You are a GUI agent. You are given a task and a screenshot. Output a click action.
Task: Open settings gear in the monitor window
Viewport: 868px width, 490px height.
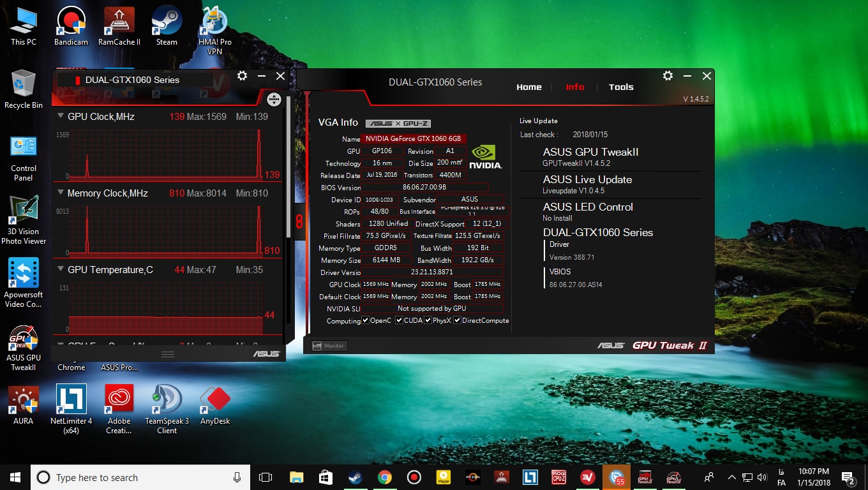click(242, 76)
